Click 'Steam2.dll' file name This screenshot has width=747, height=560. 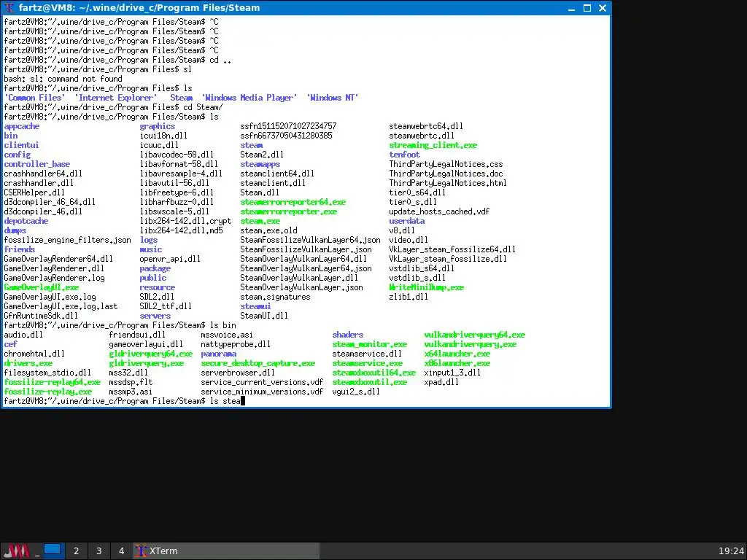point(262,155)
